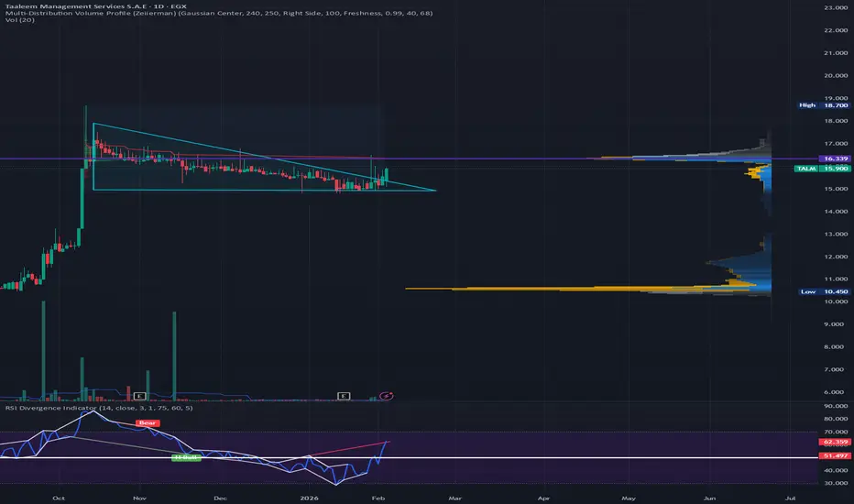Screen dimensions: 854x504
Task: Click the 'May' time axis label
Action: 629,498
